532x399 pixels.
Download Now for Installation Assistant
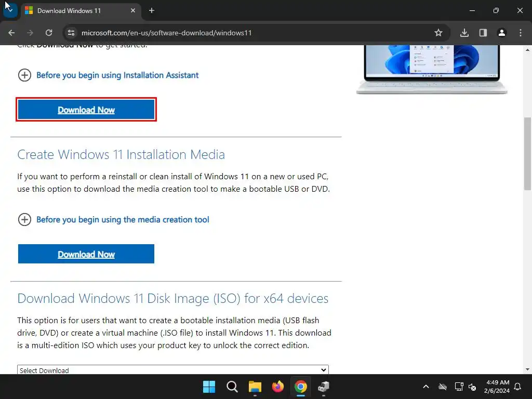(86, 110)
